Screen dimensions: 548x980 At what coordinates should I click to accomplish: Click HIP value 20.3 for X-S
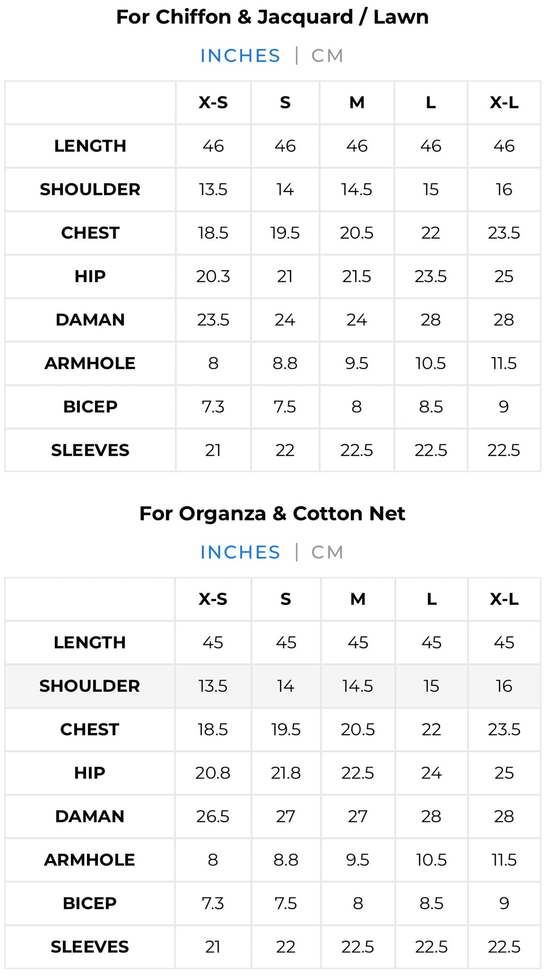(213, 276)
